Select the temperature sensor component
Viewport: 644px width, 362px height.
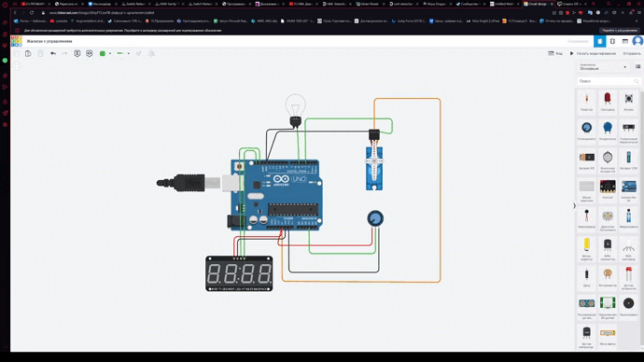pyautogui.click(x=586, y=336)
